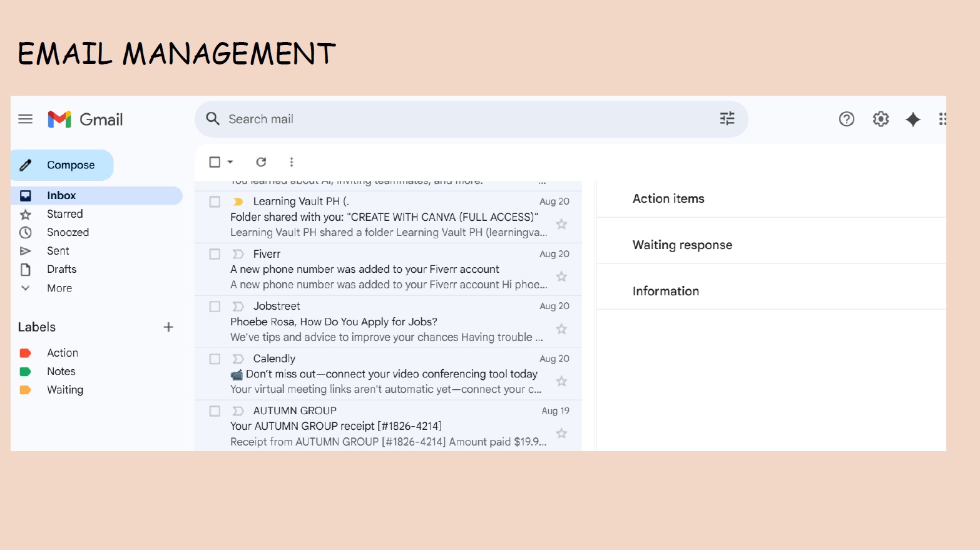Create a new label with plus icon

click(168, 327)
